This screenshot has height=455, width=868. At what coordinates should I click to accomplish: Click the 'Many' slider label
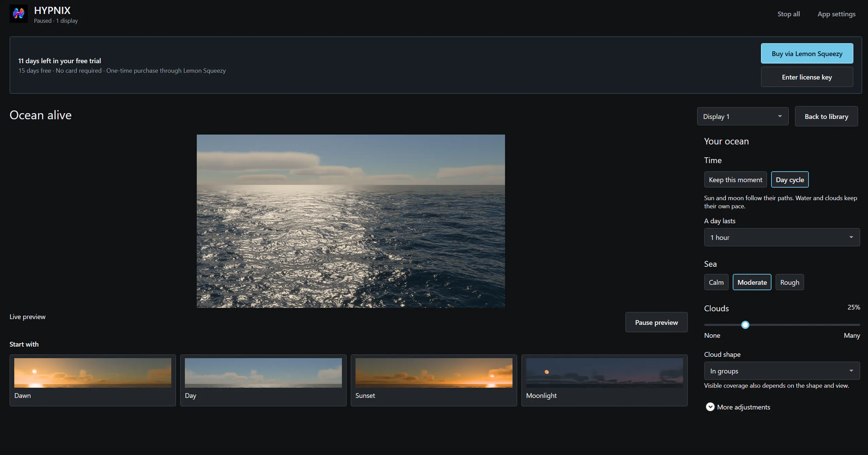[x=852, y=335]
